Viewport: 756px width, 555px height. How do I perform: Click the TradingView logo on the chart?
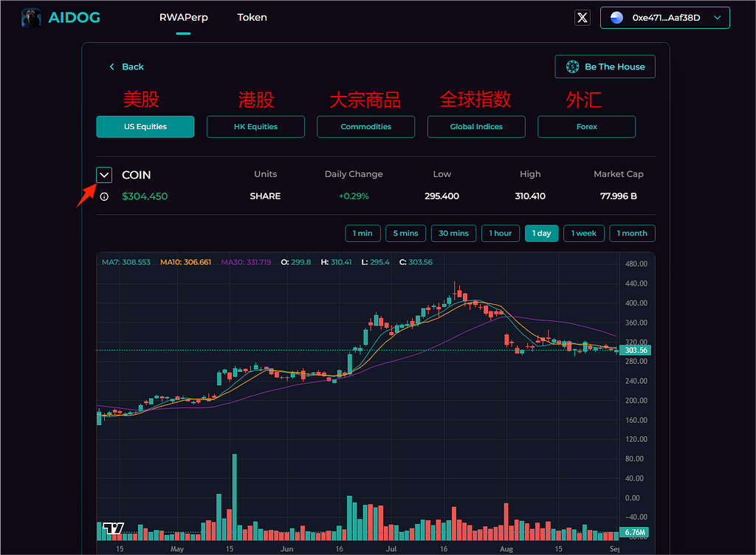pyautogui.click(x=113, y=528)
